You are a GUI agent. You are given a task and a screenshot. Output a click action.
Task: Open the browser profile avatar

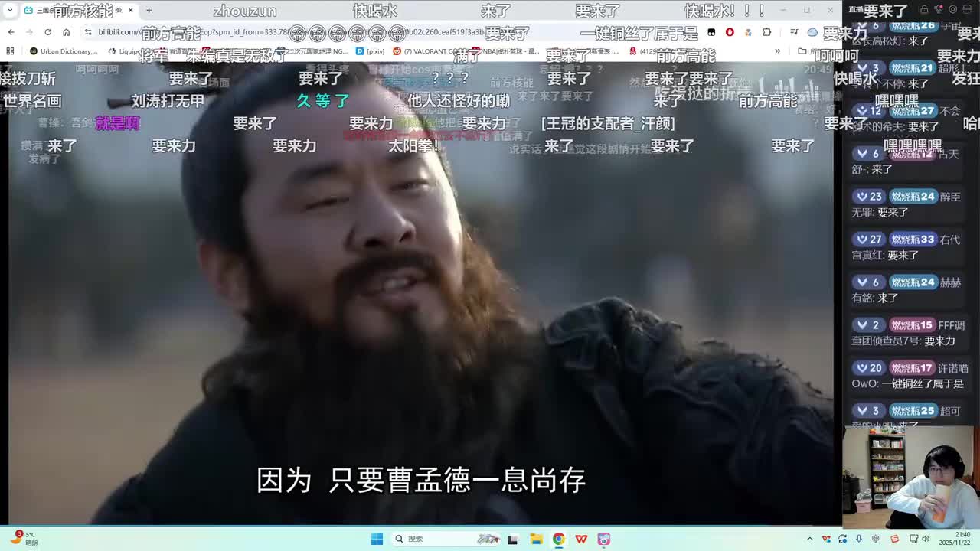point(812,31)
